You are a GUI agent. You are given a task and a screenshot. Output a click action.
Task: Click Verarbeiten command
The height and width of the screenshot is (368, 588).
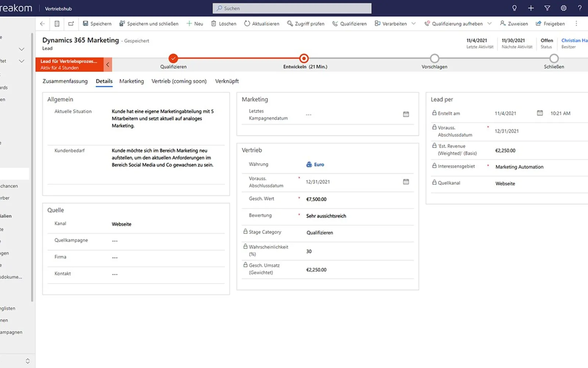pyautogui.click(x=391, y=24)
